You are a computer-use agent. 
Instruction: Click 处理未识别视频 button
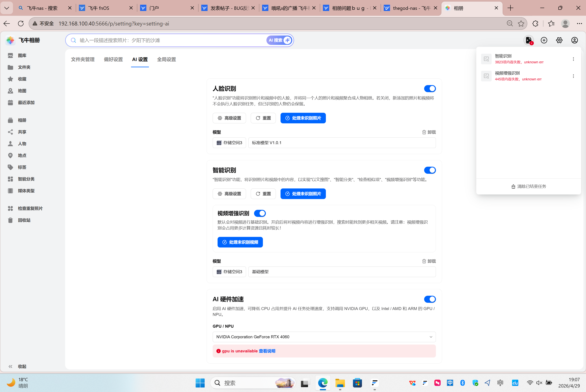(240, 242)
